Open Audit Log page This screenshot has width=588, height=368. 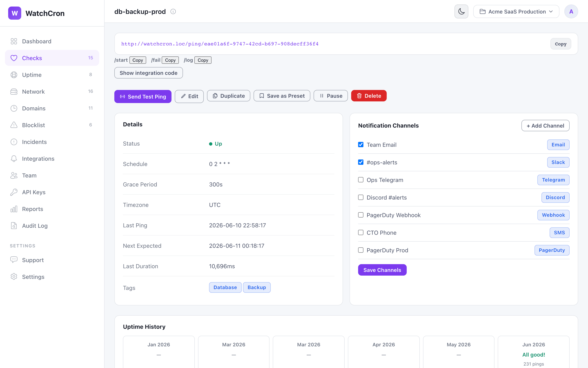click(x=52, y=226)
